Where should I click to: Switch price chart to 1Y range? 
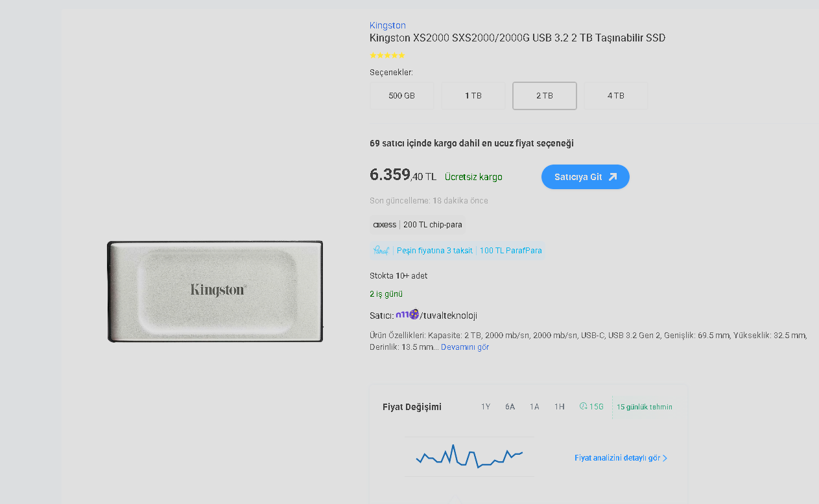[x=486, y=407]
